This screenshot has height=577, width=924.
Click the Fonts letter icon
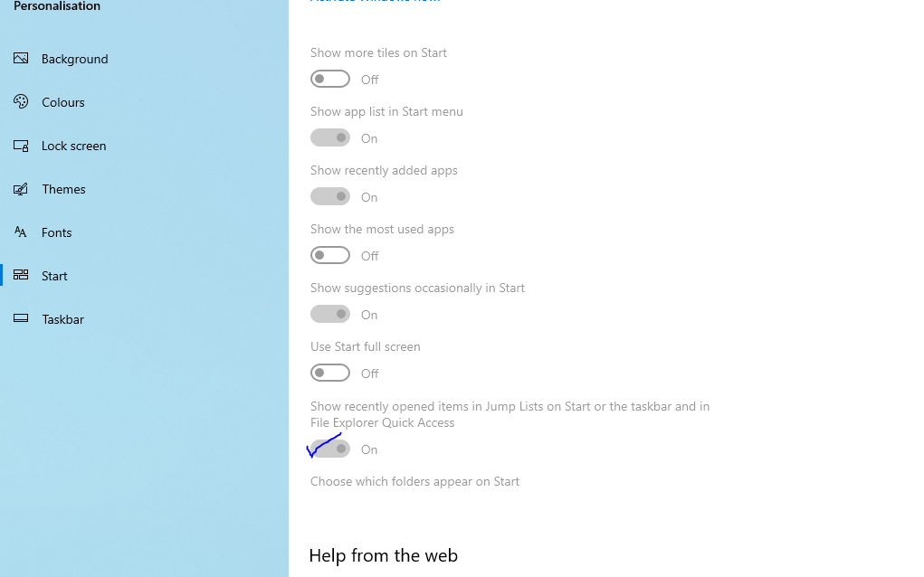coord(21,232)
